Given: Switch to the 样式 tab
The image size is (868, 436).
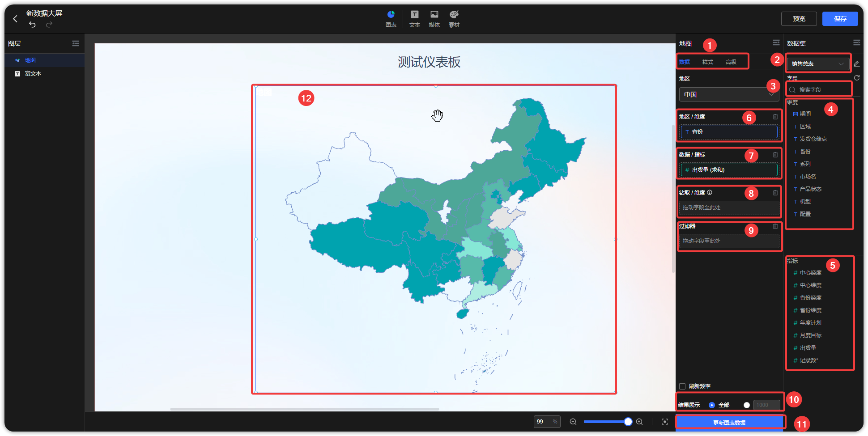Looking at the screenshot, I should (x=708, y=62).
